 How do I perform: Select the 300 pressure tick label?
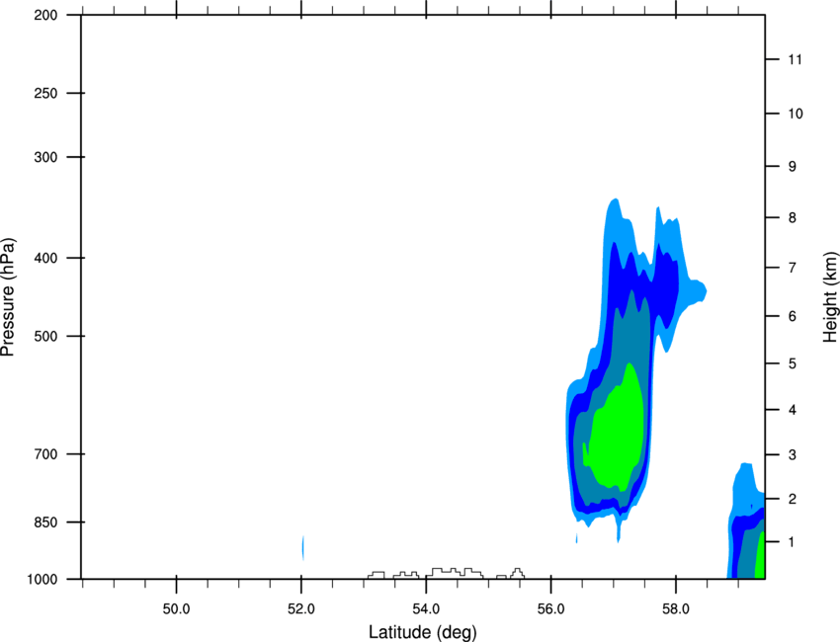point(45,157)
